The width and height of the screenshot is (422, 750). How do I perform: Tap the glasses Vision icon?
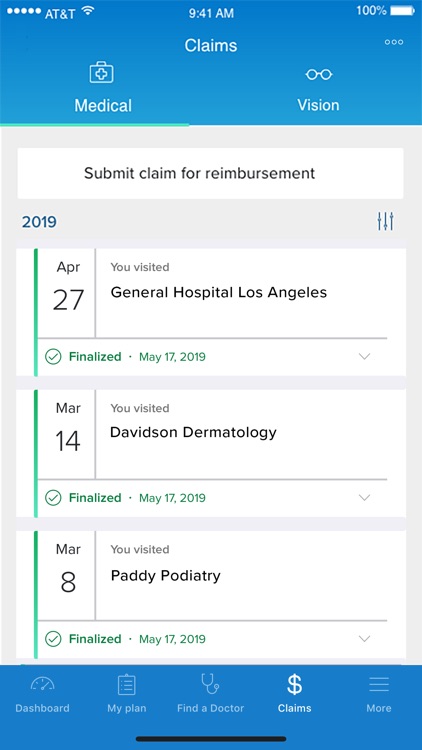pyautogui.click(x=319, y=74)
